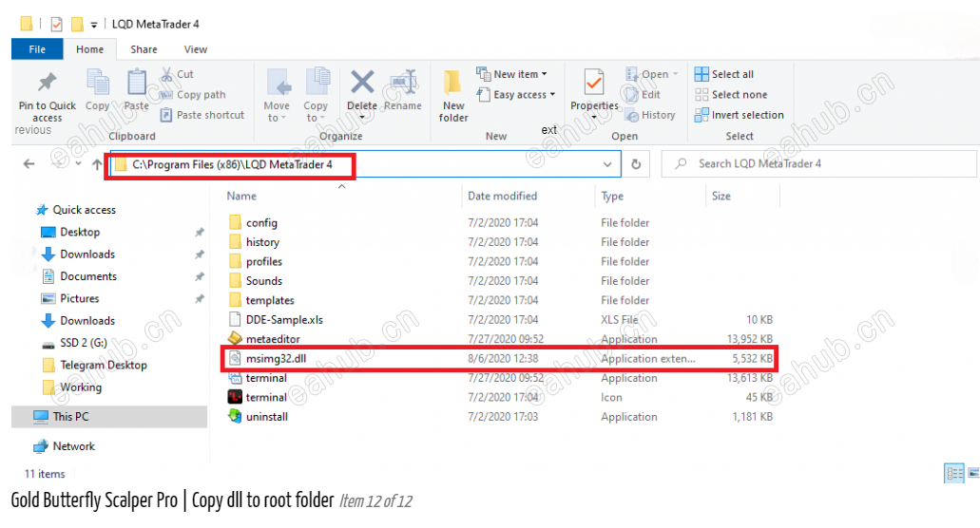This screenshot has width=980, height=528.
Task: Expand the Easy access dropdown
Action: click(516, 95)
